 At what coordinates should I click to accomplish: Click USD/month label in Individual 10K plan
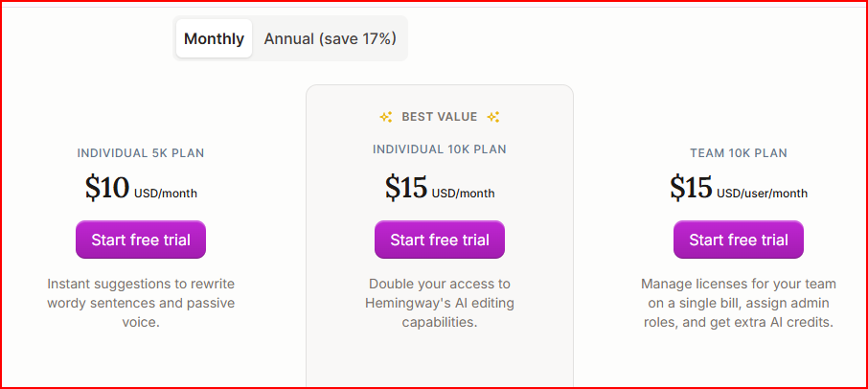click(x=464, y=193)
